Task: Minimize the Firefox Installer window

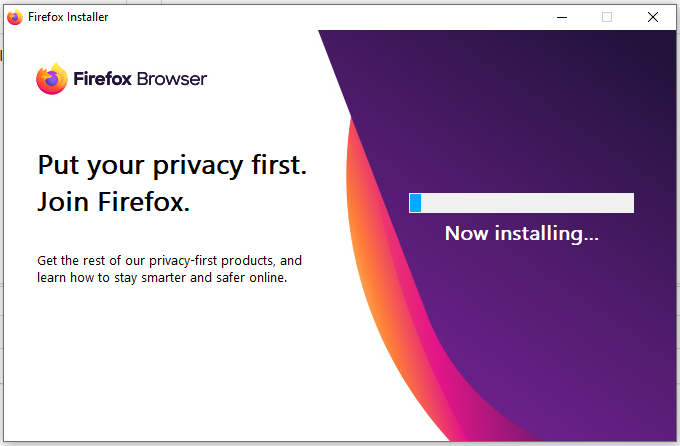Action: 562,17
